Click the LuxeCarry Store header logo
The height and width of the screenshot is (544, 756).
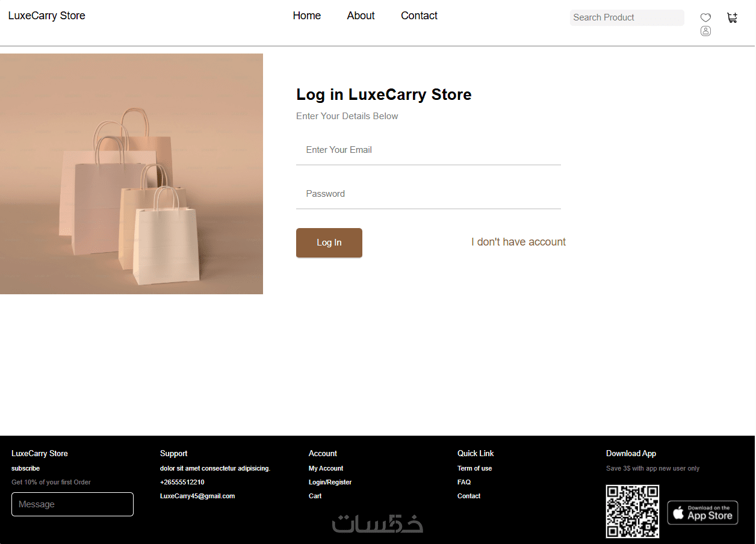pos(47,16)
